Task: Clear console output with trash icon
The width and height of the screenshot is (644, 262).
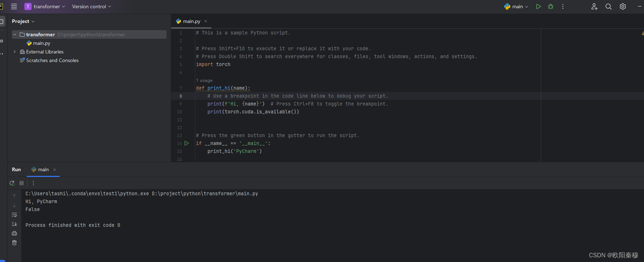Action: pyautogui.click(x=14, y=243)
